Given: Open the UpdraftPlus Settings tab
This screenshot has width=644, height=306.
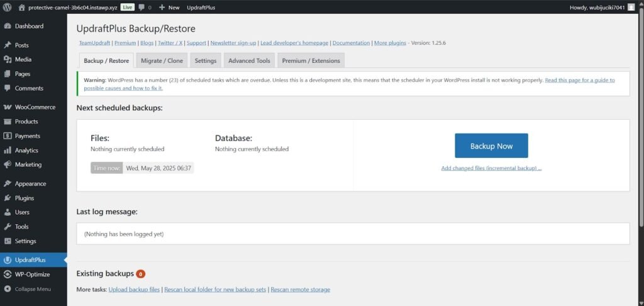Looking at the screenshot, I should click(x=206, y=60).
